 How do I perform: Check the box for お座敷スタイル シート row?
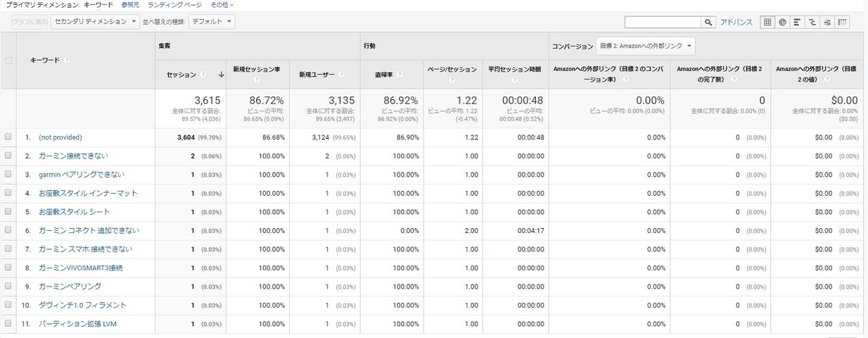pyautogui.click(x=8, y=212)
